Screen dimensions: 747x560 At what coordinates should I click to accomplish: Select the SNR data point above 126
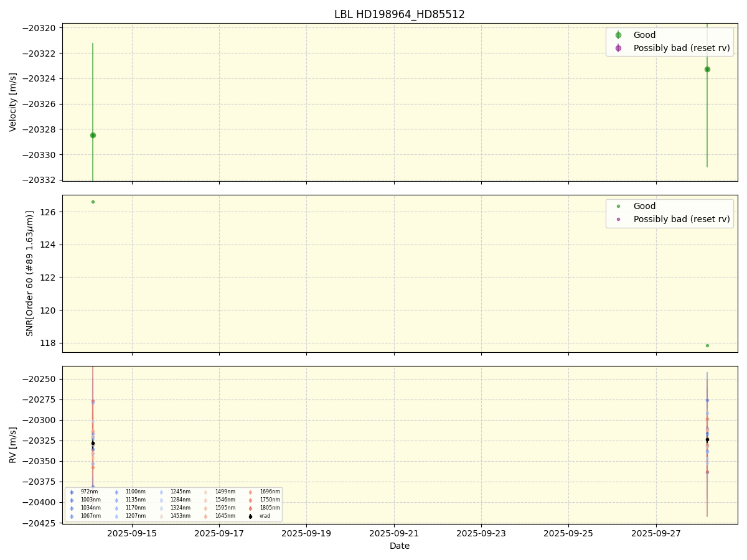pyautogui.click(x=93, y=202)
